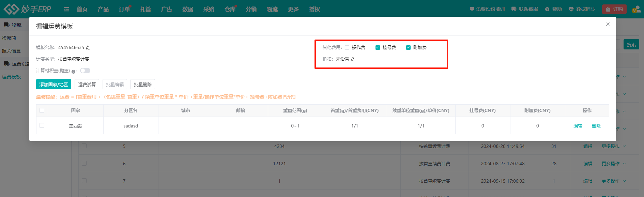This screenshot has height=197, width=644.
Task: Click 编辑 link in 墨西哥 row
Action: [578, 126]
